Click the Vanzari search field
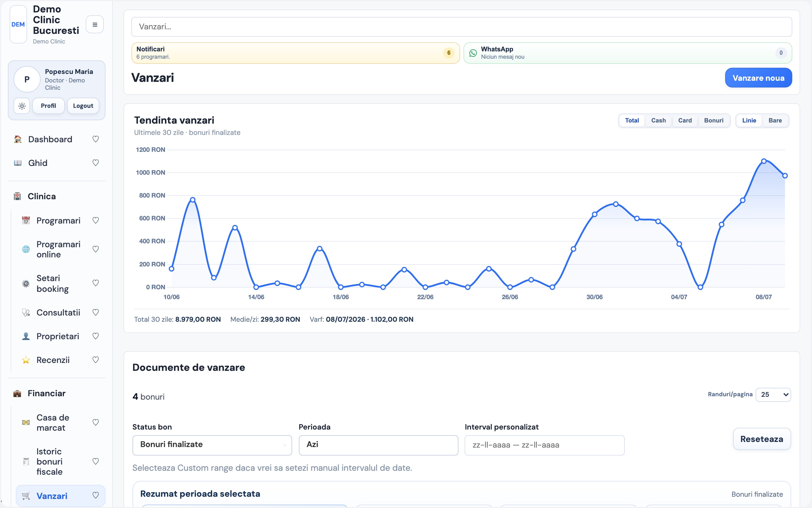This screenshot has width=812, height=508. point(462,27)
